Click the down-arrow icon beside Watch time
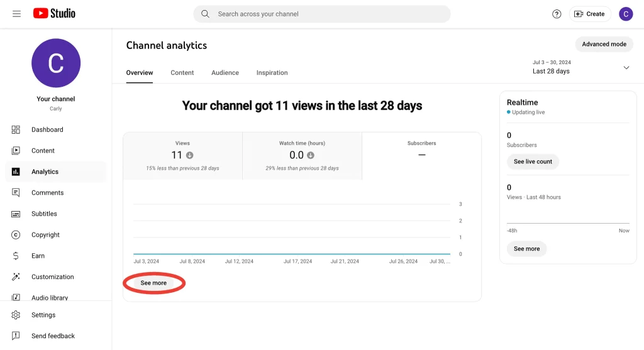Screen dimensions: 644x350 pos(311,155)
